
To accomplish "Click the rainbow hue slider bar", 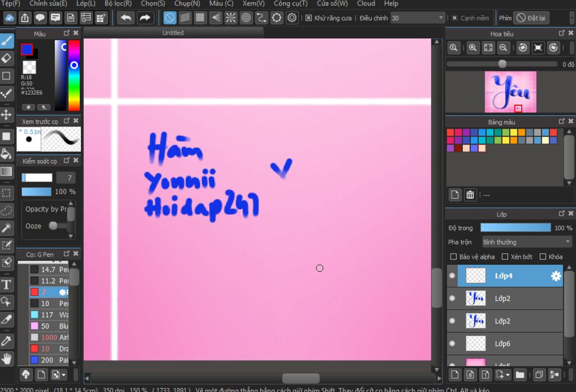I will tap(74, 75).
